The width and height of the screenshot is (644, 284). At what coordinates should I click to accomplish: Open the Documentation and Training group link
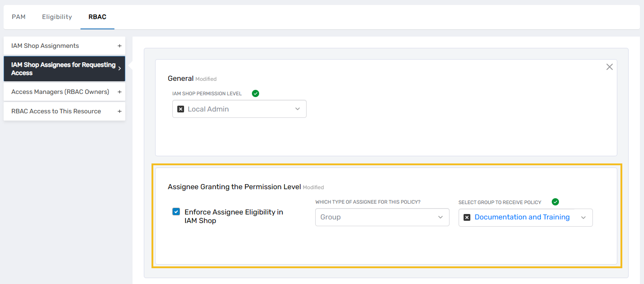(x=522, y=217)
